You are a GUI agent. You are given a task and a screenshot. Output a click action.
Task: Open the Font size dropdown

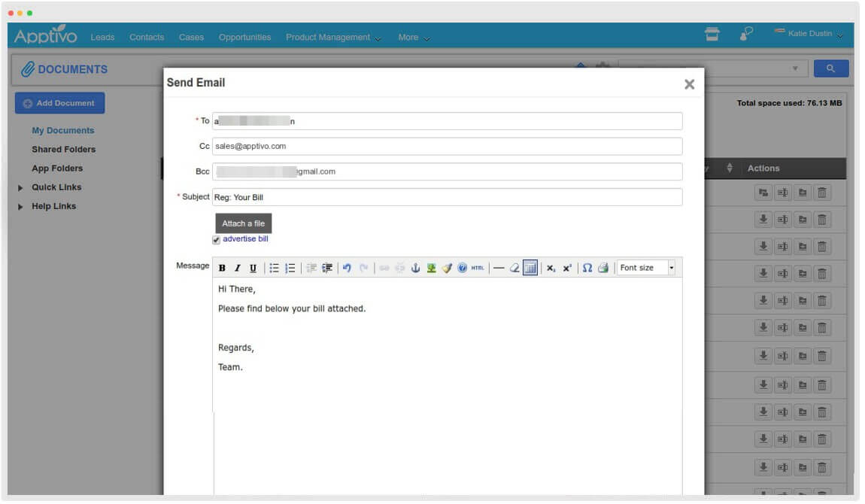pyautogui.click(x=643, y=267)
